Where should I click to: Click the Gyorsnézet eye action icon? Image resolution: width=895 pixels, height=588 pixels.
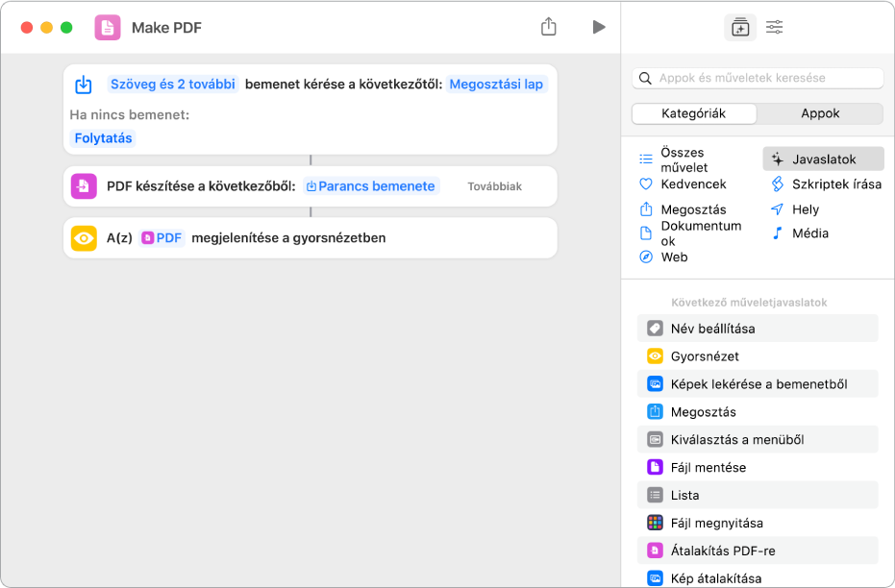point(84,237)
